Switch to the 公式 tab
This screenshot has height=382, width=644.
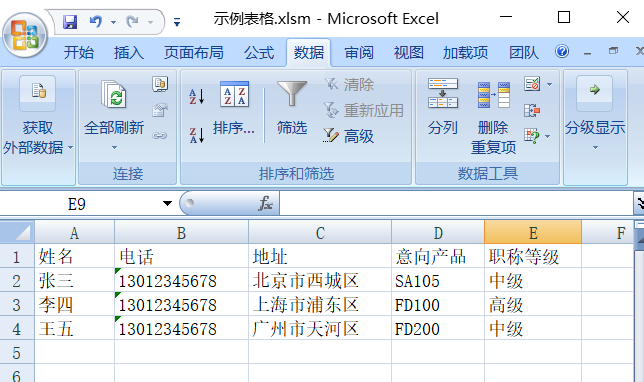coord(259,53)
